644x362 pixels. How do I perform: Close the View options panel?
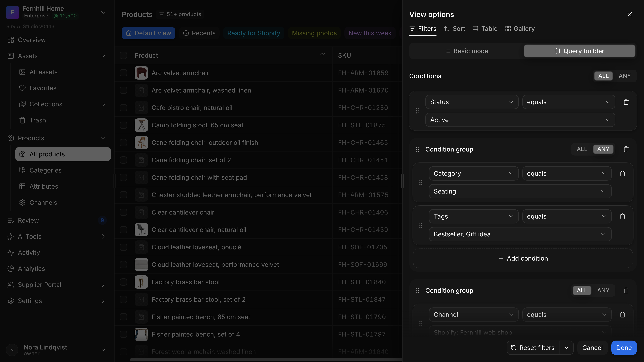tap(630, 14)
